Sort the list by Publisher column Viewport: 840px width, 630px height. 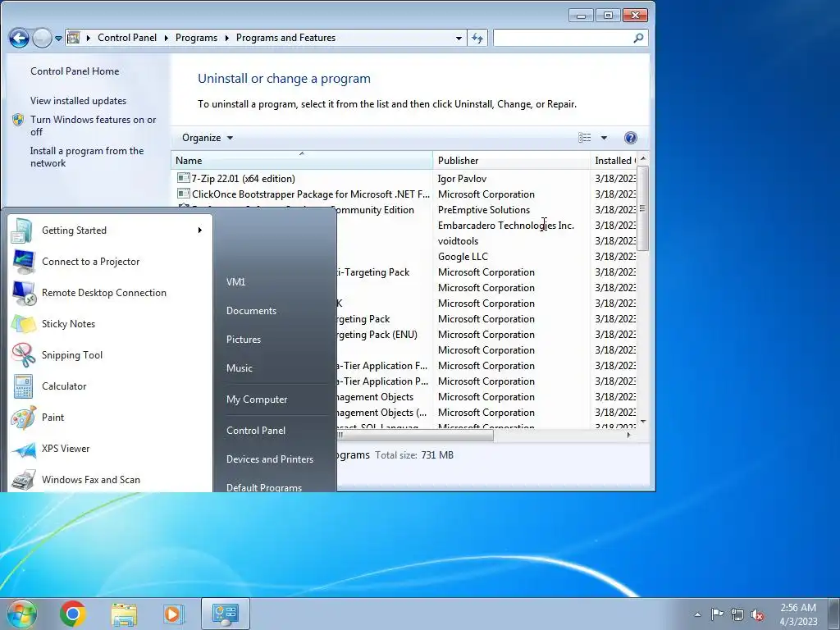coord(511,160)
